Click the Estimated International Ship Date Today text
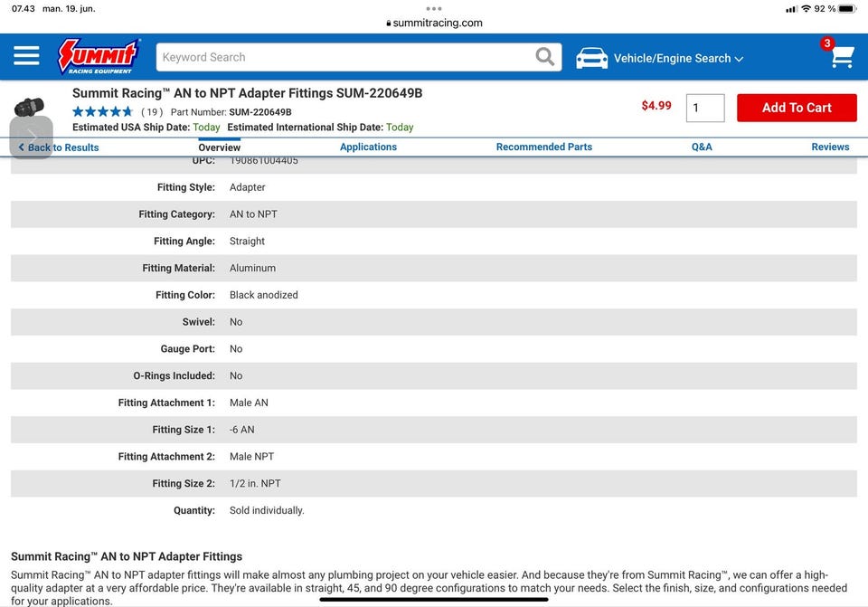 tap(400, 128)
